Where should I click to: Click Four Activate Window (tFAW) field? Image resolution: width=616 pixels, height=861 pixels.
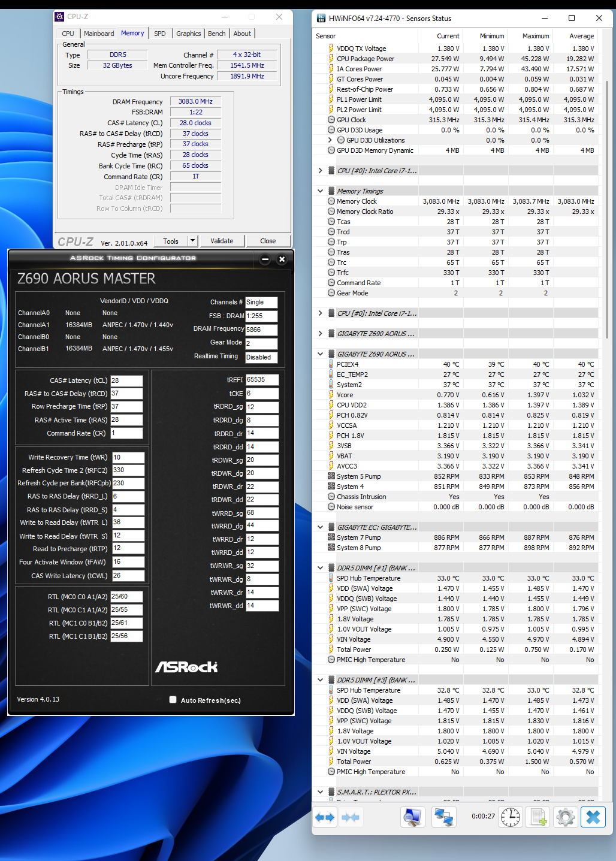[128, 562]
